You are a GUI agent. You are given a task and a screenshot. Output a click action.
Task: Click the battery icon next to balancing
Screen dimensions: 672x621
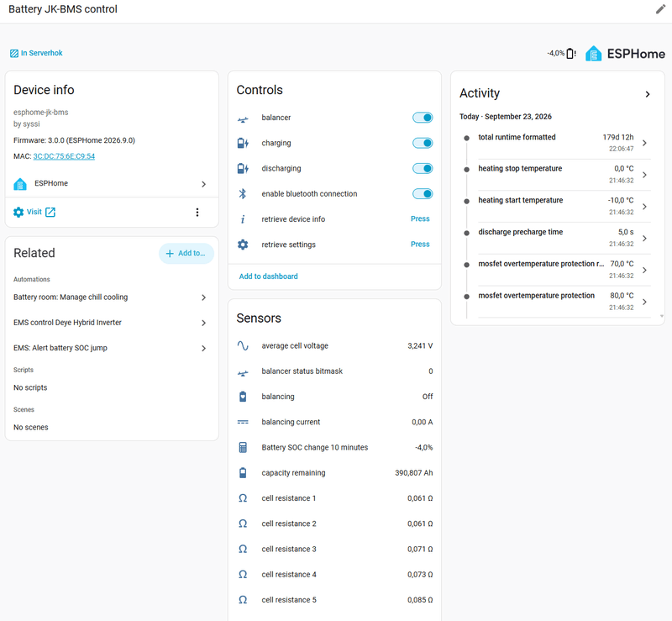[x=243, y=397]
